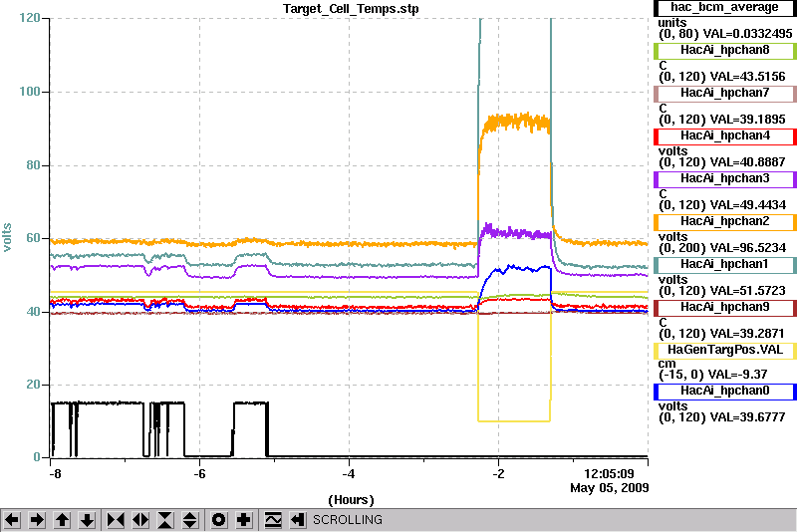Click the rotated 'volts' y-axis label
This screenshot has height=532, width=797.
7,237
